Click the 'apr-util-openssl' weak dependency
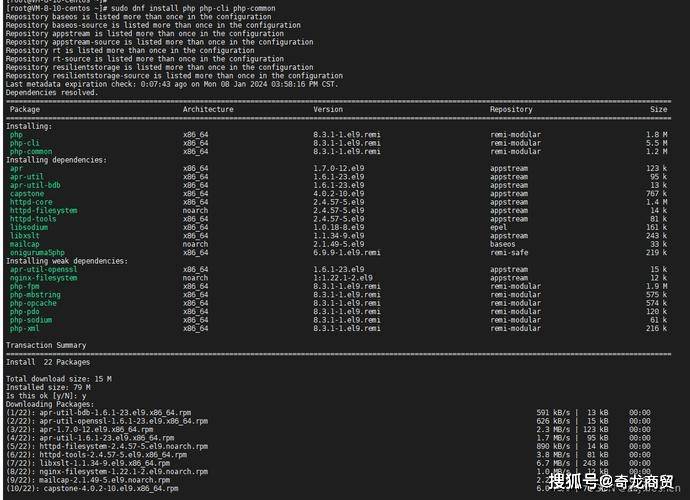The width and height of the screenshot is (690, 500). (x=44, y=269)
